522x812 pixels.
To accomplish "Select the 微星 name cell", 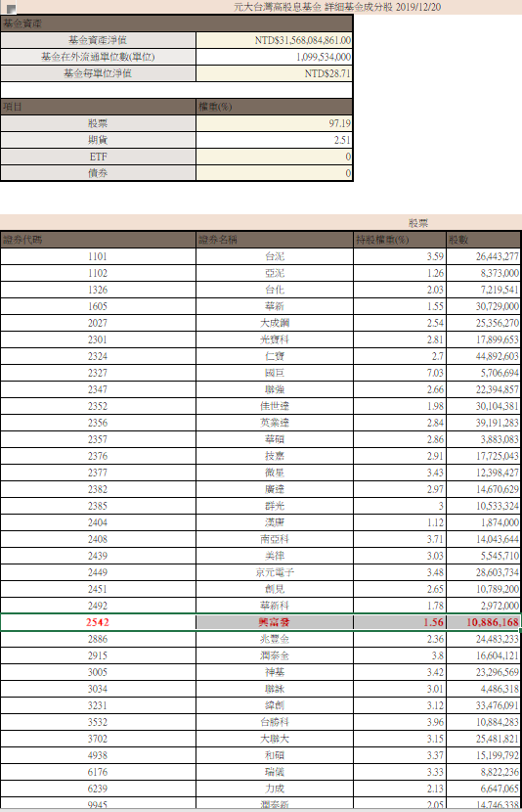I will [275, 473].
